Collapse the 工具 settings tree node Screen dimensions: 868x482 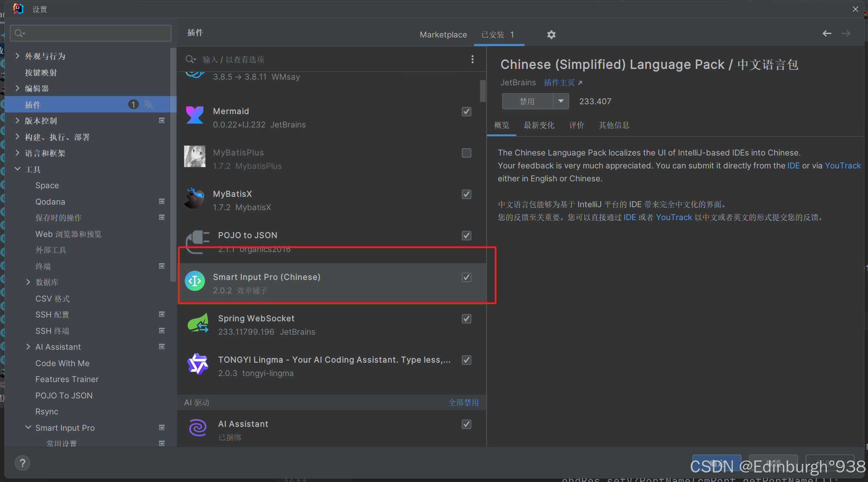[17, 169]
